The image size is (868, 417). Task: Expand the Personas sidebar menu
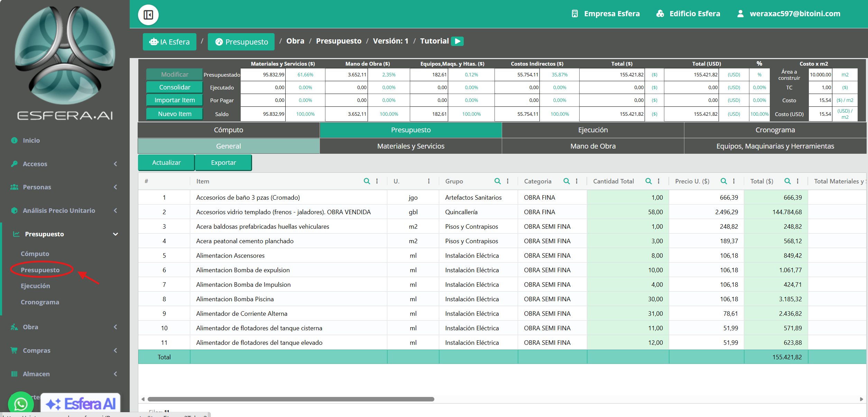coord(65,187)
